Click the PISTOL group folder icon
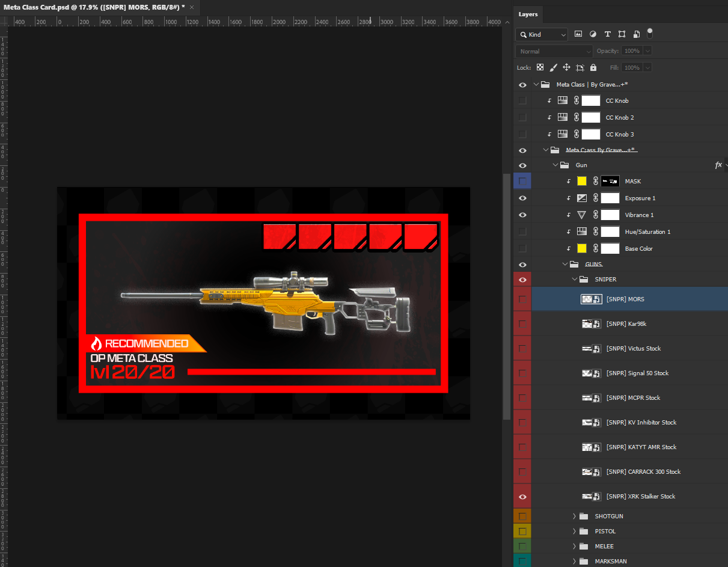The image size is (728, 567). pos(583,531)
